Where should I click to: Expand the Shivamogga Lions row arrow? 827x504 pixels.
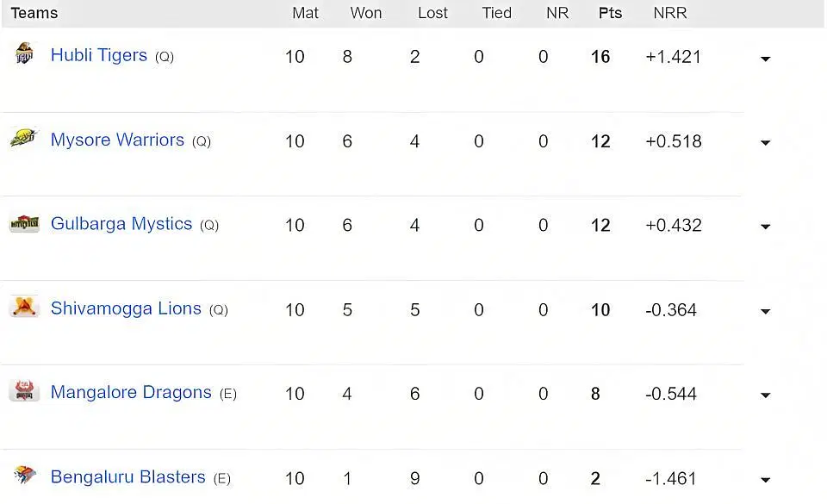click(765, 311)
